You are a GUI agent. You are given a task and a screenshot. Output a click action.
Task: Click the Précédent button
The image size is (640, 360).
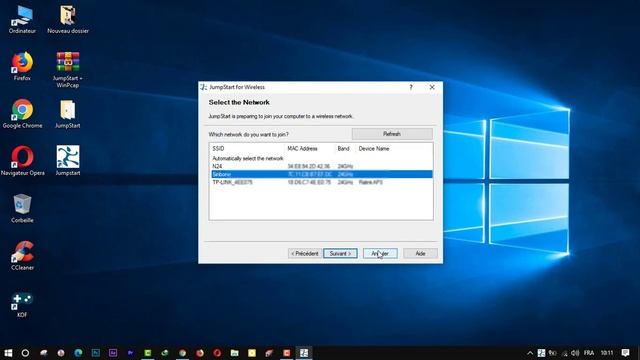click(x=305, y=253)
